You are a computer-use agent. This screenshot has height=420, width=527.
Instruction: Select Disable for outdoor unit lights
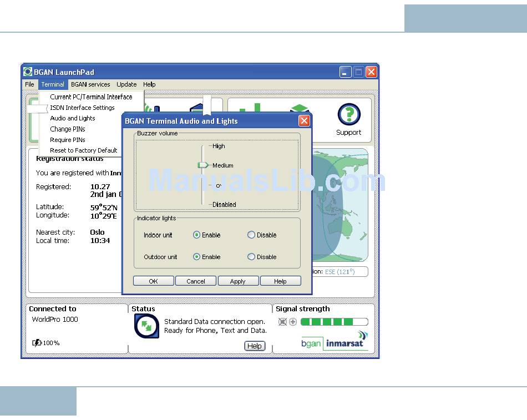click(251, 257)
